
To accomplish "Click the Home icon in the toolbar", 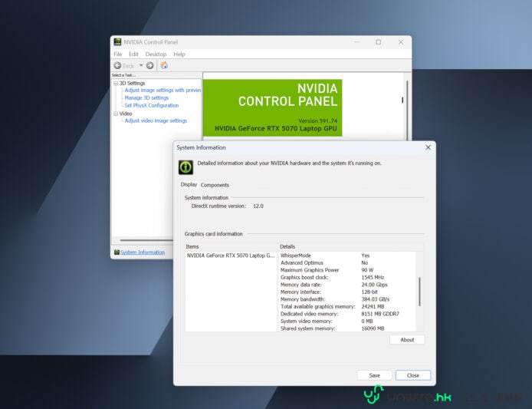I will coord(164,65).
